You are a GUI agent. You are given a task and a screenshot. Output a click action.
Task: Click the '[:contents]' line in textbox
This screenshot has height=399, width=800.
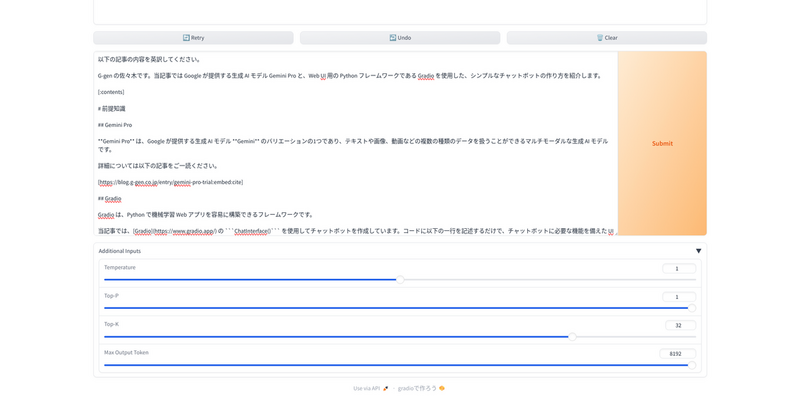(x=111, y=92)
